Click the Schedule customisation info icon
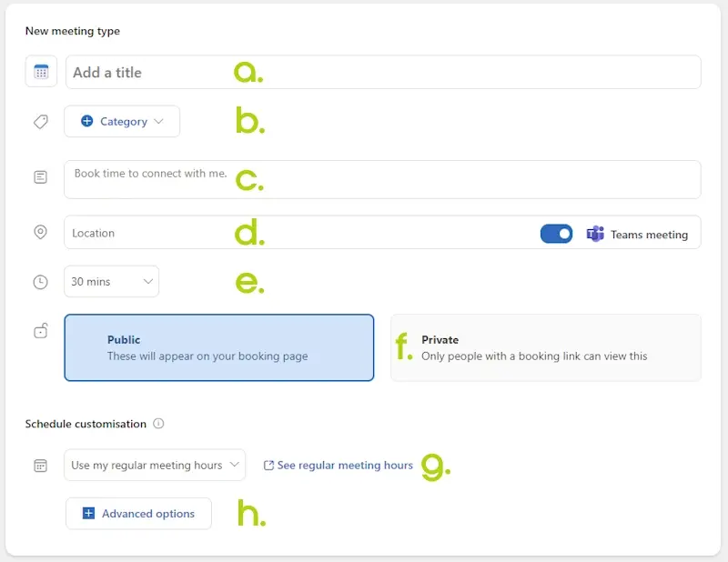This screenshot has width=728, height=562. 158,424
